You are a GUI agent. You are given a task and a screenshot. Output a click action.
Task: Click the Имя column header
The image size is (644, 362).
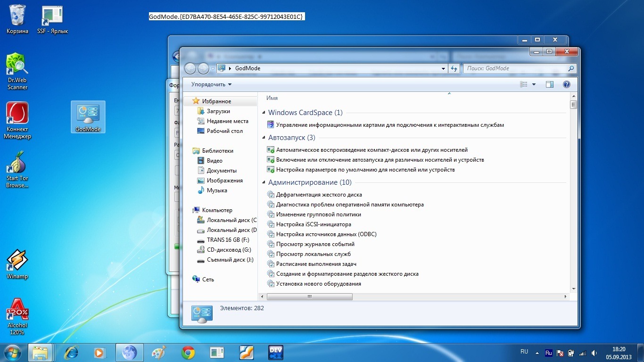272,98
